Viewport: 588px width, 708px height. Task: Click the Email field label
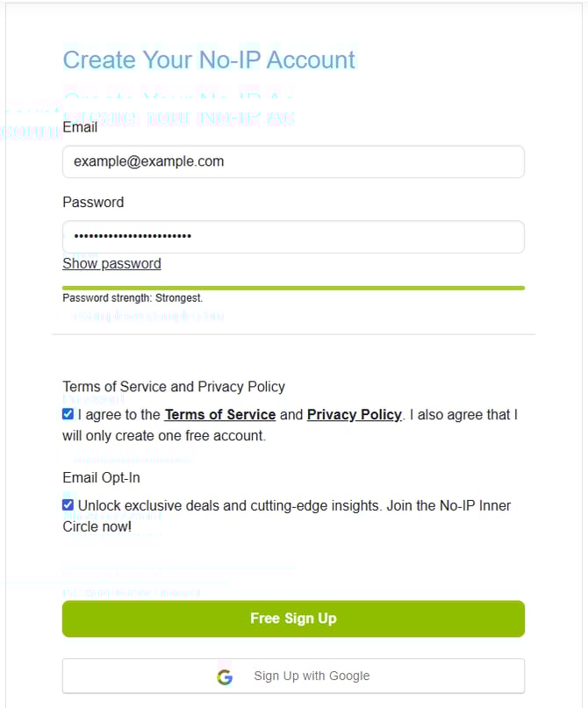(x=80, y=127)
